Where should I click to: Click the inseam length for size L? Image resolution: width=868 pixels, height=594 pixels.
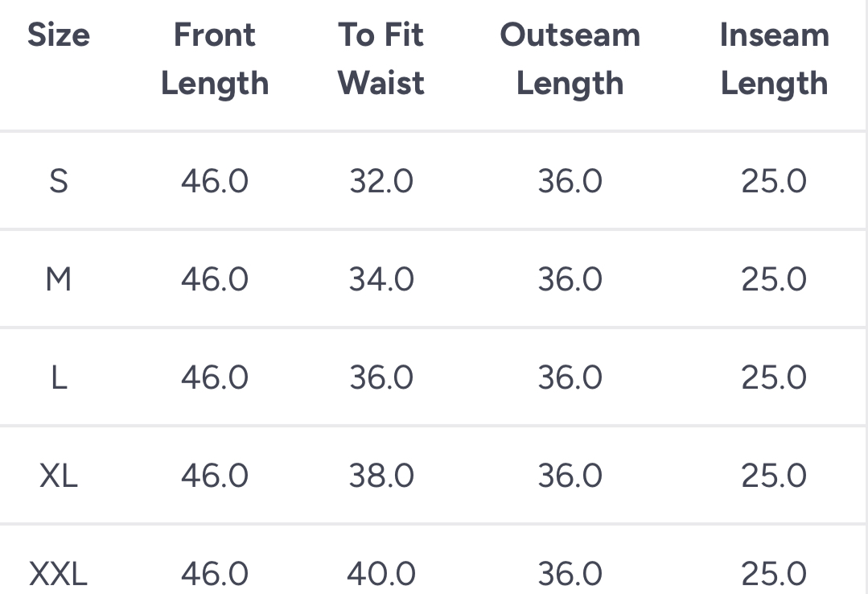(x=774, y=378)
